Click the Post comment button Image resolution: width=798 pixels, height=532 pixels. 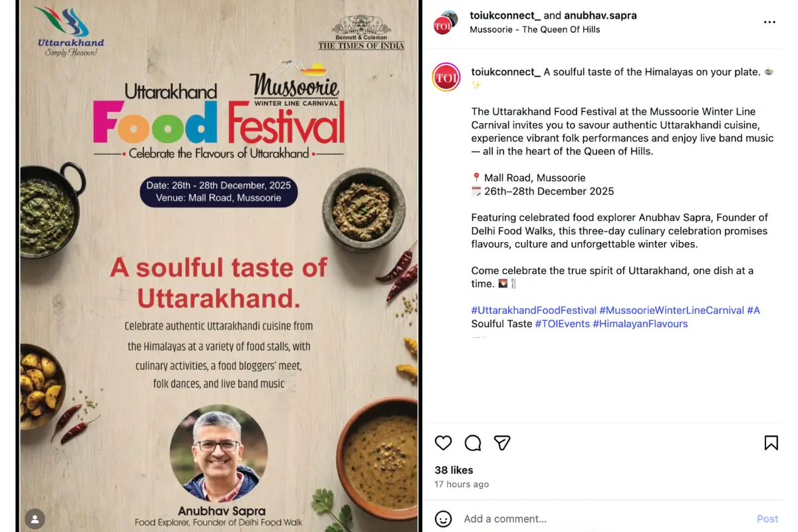tap(767, 519)
